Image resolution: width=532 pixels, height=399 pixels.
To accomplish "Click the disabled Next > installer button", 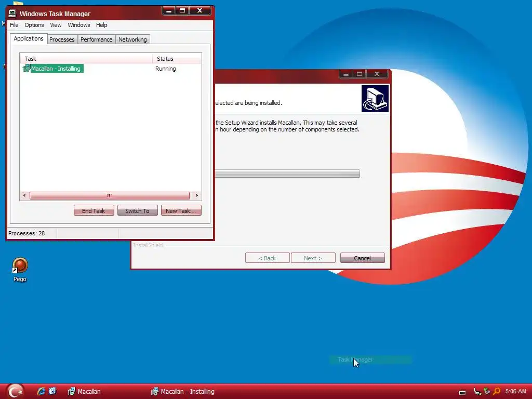I will (x=313, y=258).
